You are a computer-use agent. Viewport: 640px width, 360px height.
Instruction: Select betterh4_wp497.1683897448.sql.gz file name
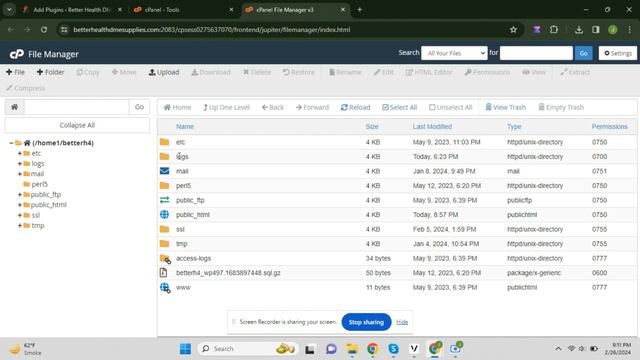click(x=228, y=273)
